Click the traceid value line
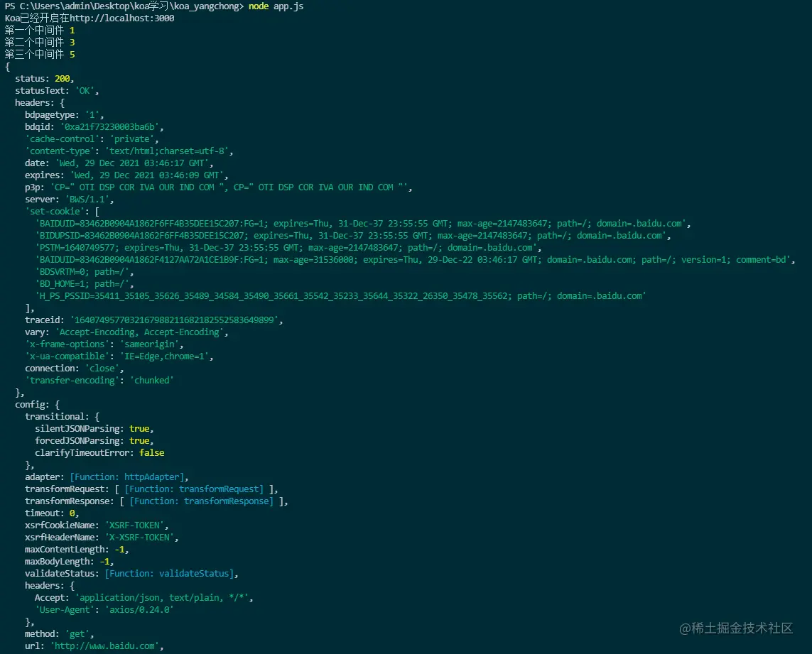Screen dimensions: 812x654 click(153, 320)
